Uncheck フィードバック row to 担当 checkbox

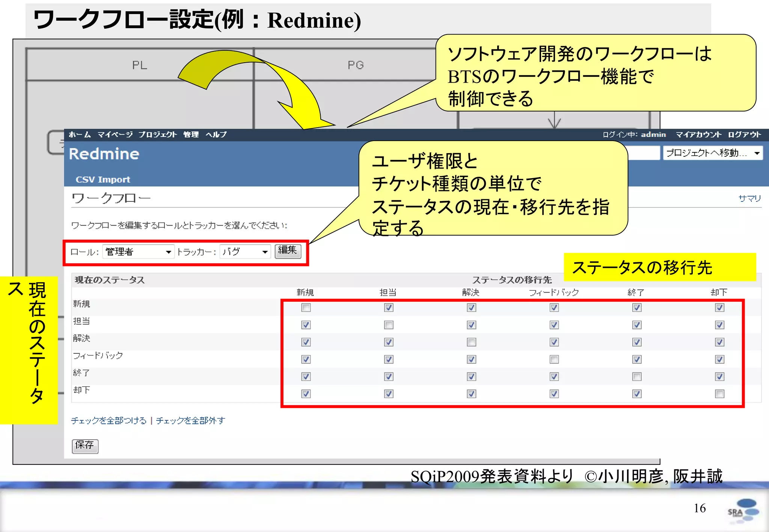(x=389, y=359)
